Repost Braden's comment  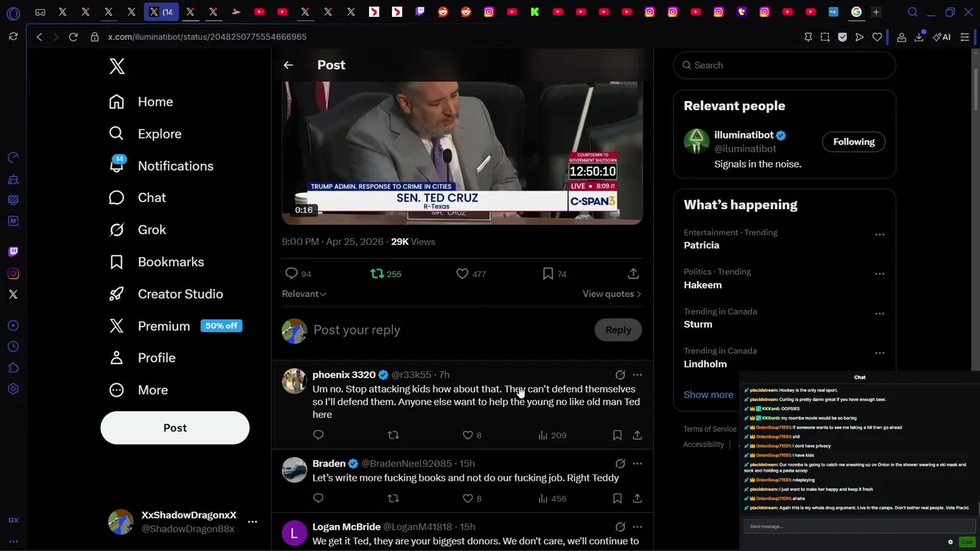coord(393,498)
